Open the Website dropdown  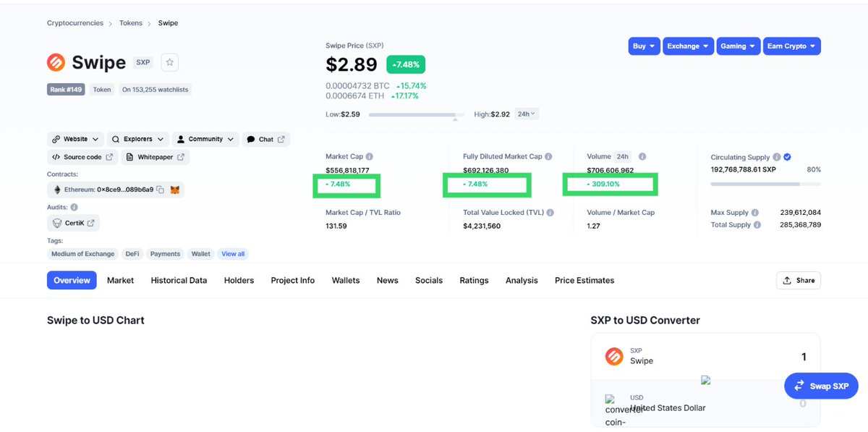(x=77, y=139)
